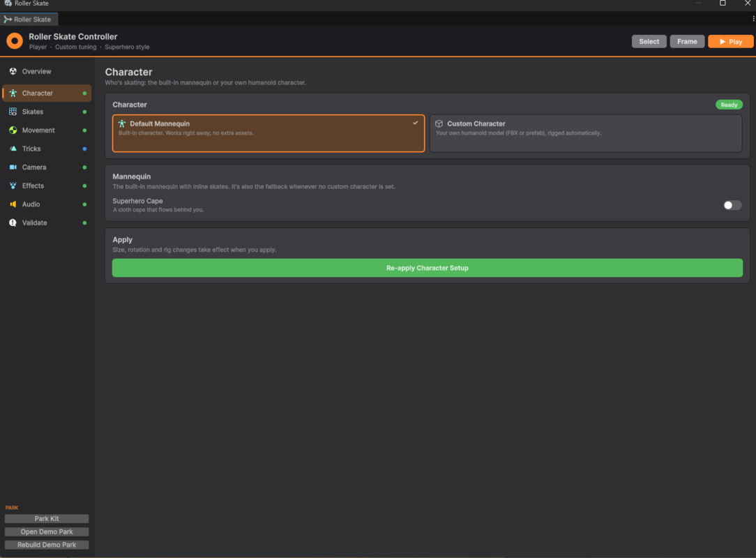The image size is (756, 558).
Task: Open the Effects sparkle icon in sidebar
Action: point(13,186)
